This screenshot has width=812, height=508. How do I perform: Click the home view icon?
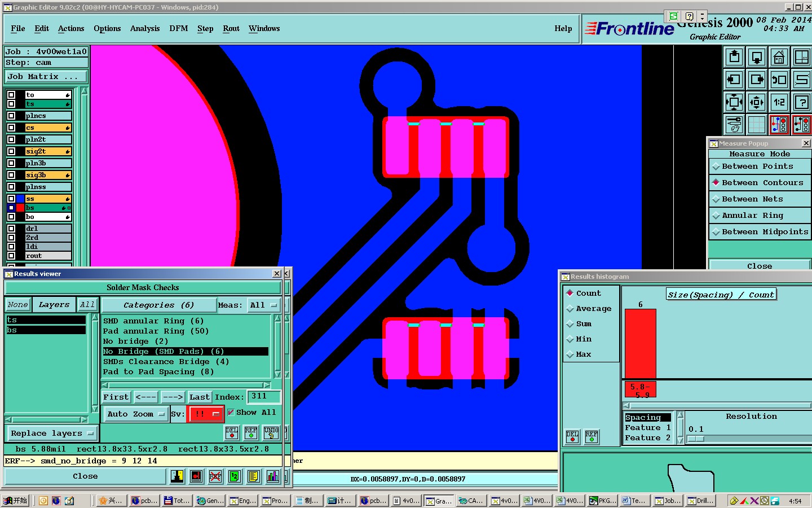779,57
